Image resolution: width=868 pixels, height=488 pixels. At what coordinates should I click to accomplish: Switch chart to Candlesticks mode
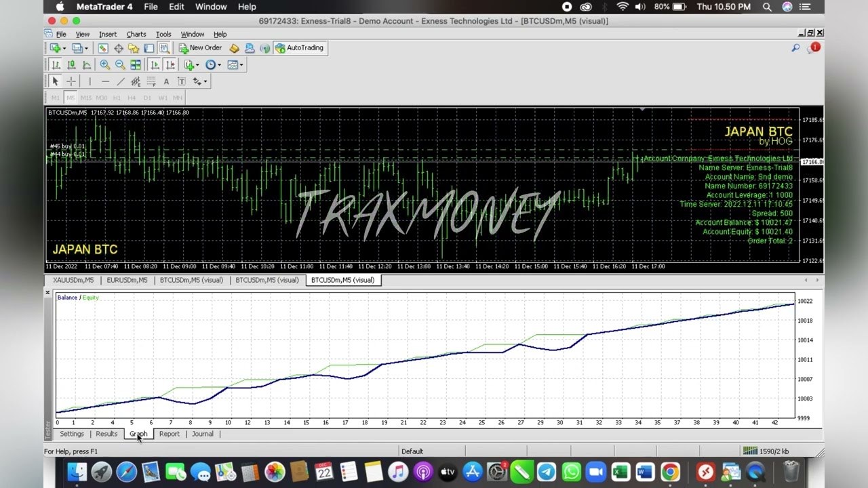click(71, 65)
